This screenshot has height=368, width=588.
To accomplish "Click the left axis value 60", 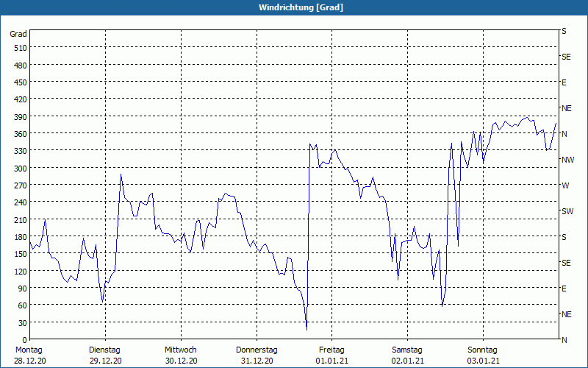I will 22,305.
